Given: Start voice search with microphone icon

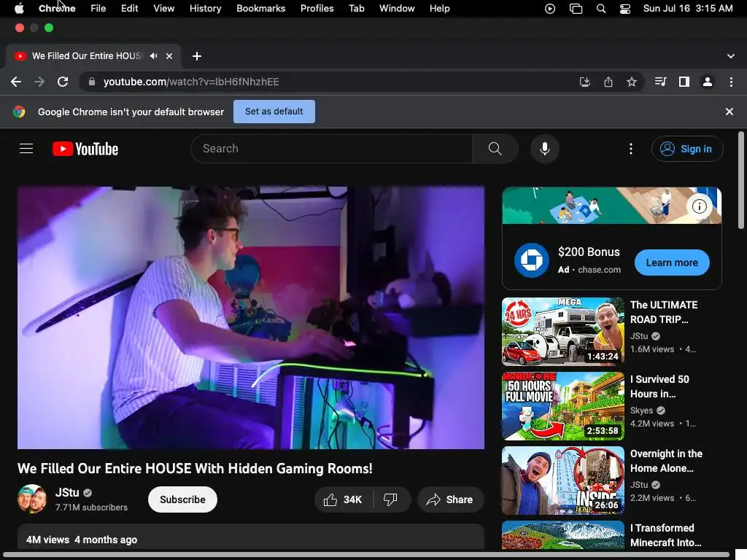Looking at the screenshot, I should (x=544, y=149).
